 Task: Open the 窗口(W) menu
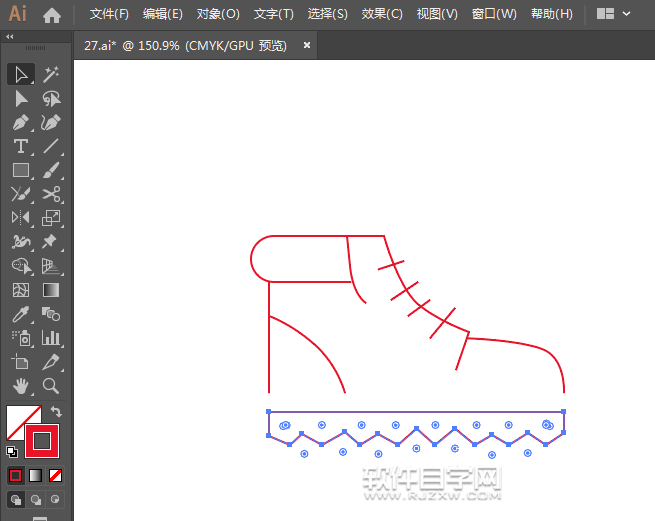494,14
